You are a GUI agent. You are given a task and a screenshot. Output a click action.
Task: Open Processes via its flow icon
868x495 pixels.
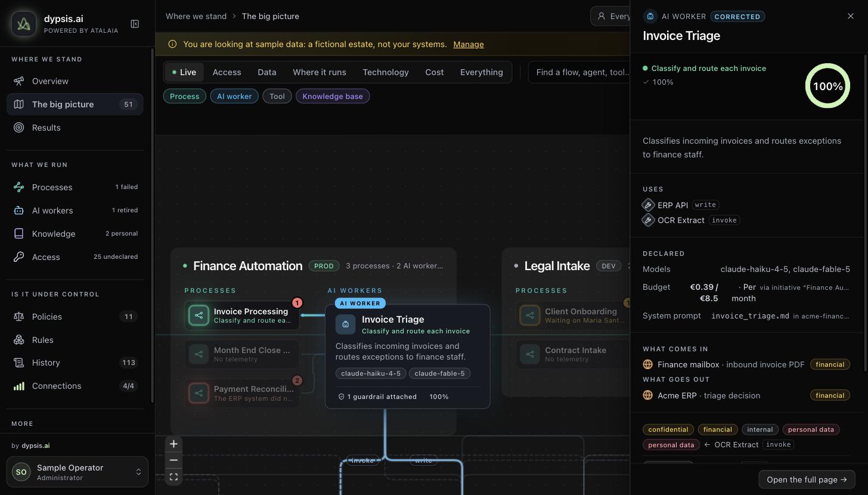click(19, 187)
